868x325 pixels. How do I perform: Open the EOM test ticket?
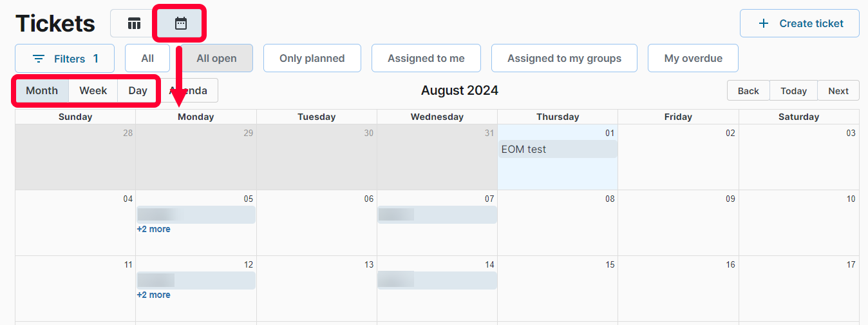point(558,149)
